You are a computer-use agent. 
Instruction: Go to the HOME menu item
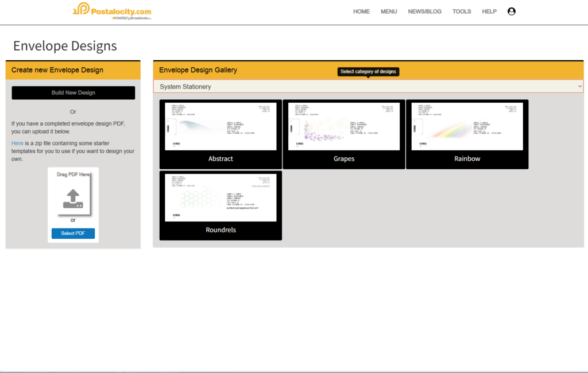coord(361,11)
